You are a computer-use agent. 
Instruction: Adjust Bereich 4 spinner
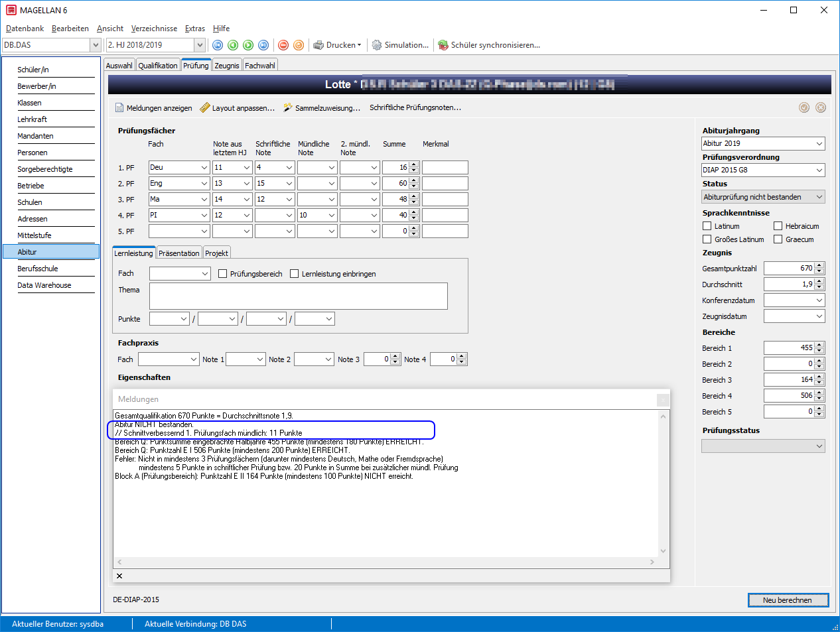(819, 395)
